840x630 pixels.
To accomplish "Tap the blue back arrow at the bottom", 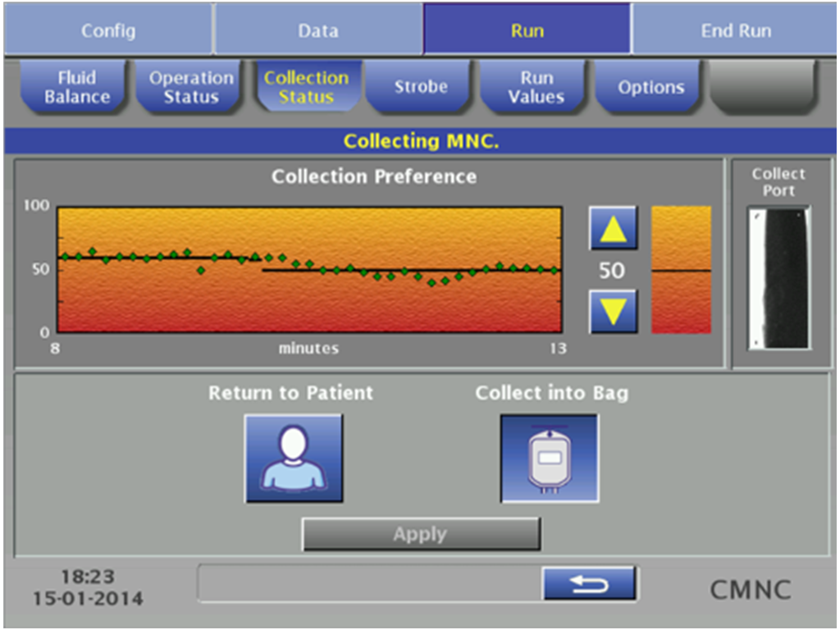I will (x=590, y=582).
